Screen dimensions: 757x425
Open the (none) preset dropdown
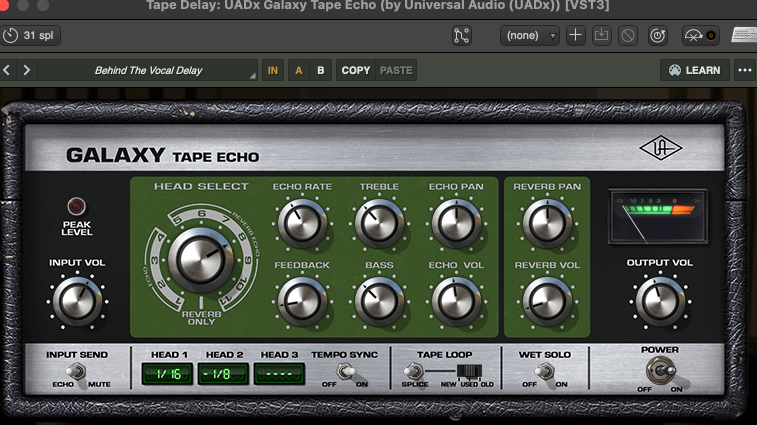[530, 35]
